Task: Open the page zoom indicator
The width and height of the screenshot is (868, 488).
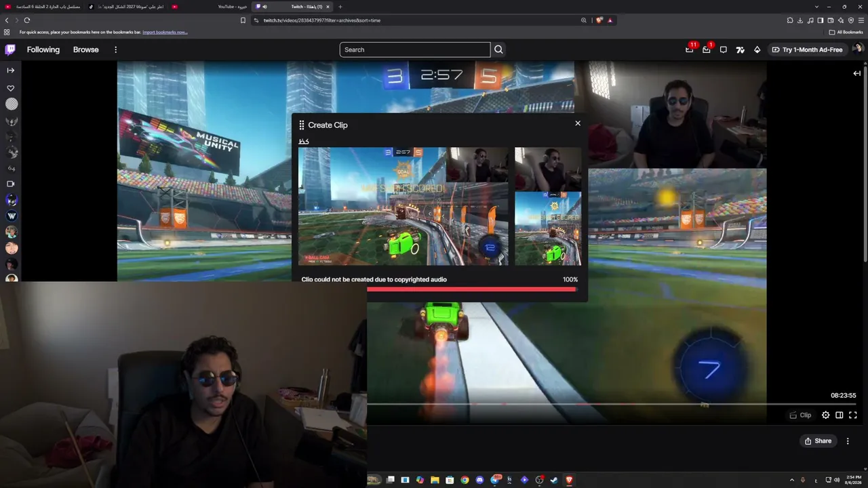Action: [x=583, y=20]
